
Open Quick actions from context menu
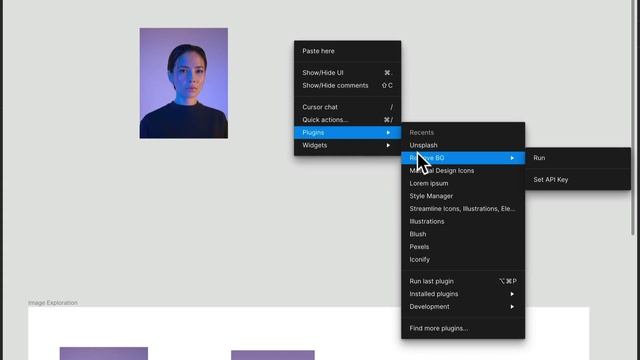pyautogui.click(x=347, y=120)
